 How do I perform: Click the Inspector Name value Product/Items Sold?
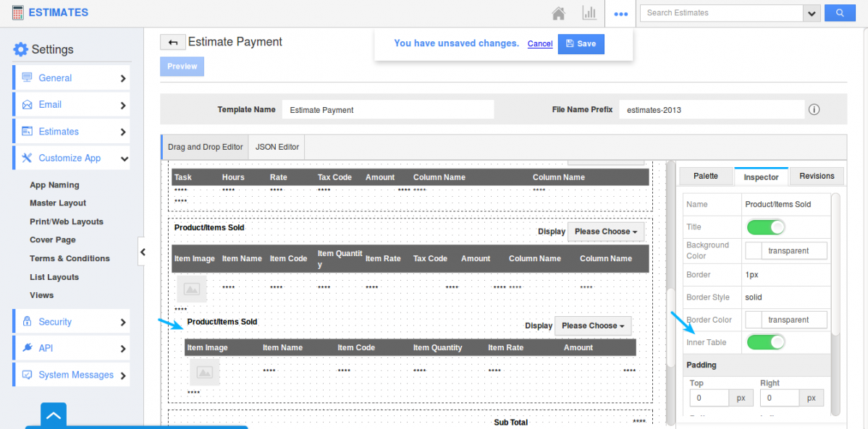[x=778, y=204]
